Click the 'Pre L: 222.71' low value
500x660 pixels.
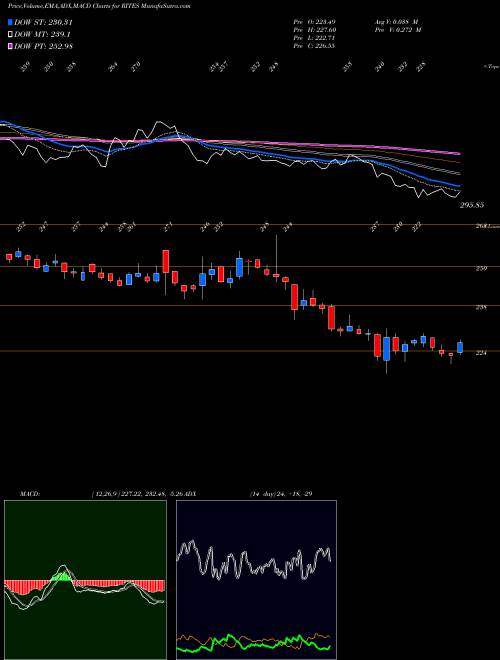314,38
